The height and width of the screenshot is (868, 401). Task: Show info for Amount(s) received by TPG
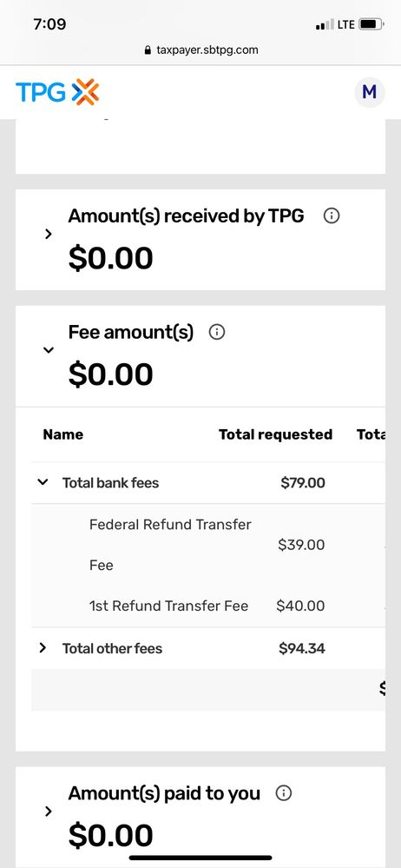point(331,215)
